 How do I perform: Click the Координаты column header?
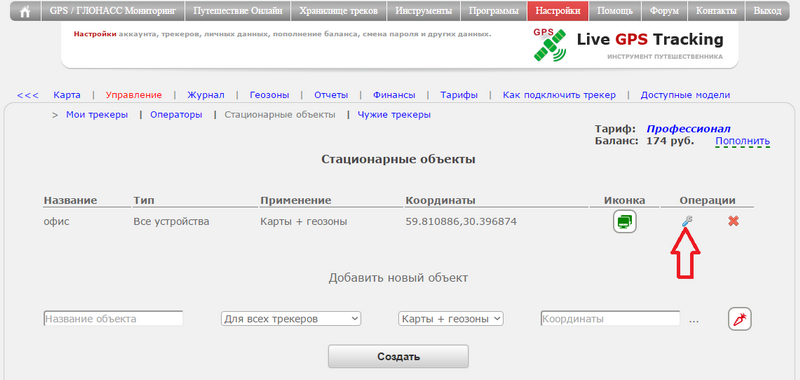[x=441, y=200]
